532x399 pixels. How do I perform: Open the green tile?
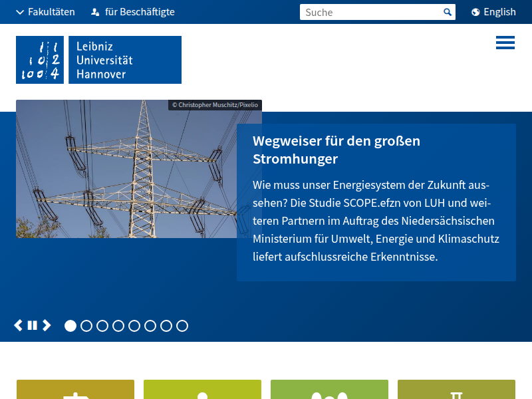pos(329,390)
